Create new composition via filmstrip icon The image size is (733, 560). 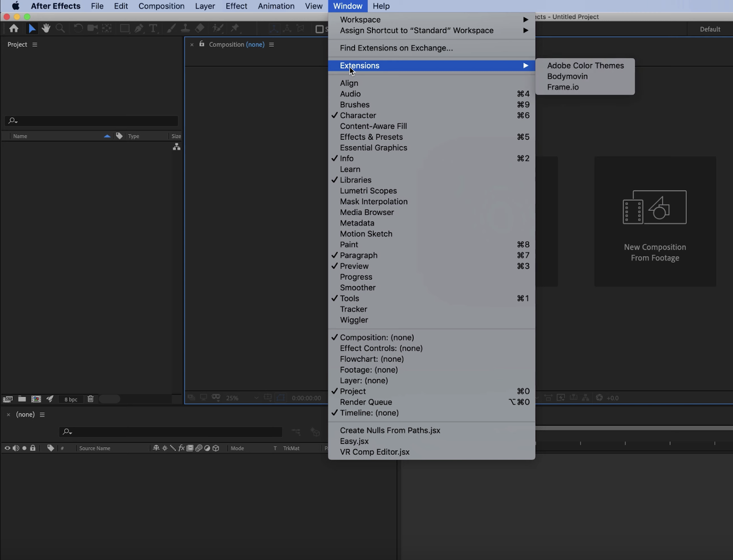tap(36, 399)
